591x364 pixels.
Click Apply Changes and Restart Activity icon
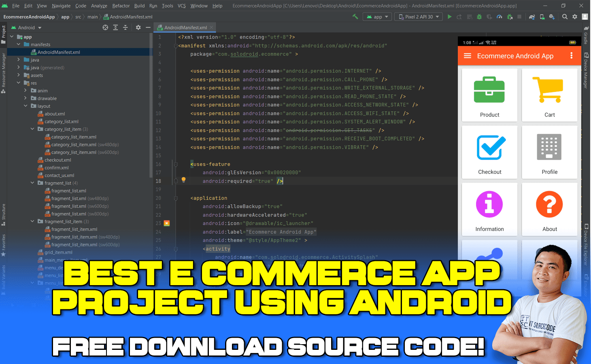[x=459, y=17]
